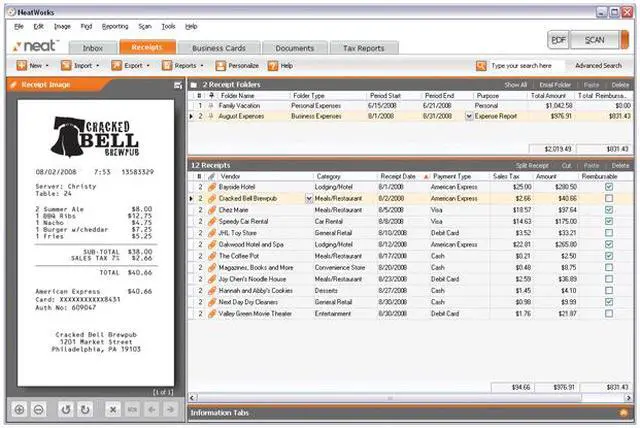The height and width of the screenshot is (428, 640).
Task: Open Advanced Search
Action: pos(598,66)
